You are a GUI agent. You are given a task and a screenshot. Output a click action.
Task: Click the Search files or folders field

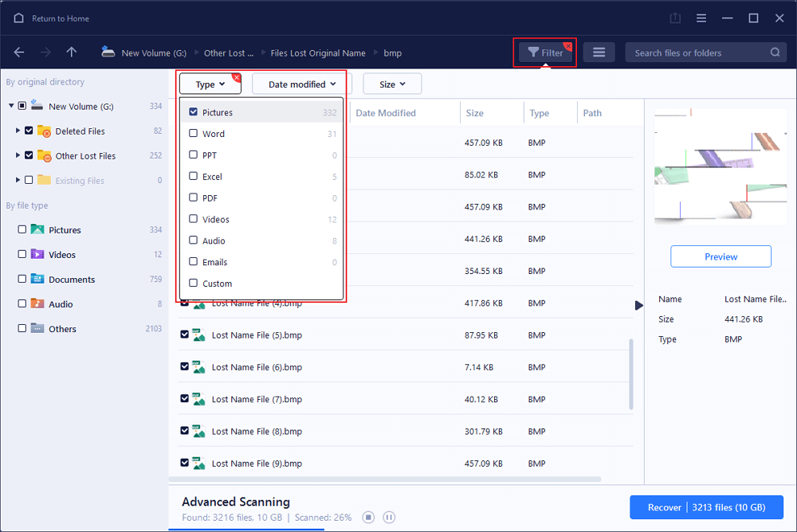697,53
